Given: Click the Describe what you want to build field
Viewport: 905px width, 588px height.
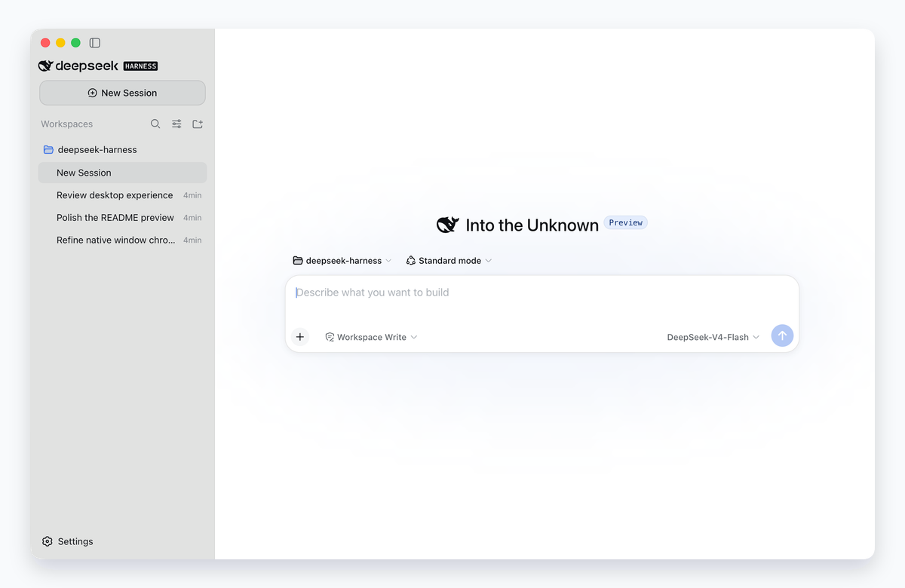Looking at the screenshot, I should (541, 292).
